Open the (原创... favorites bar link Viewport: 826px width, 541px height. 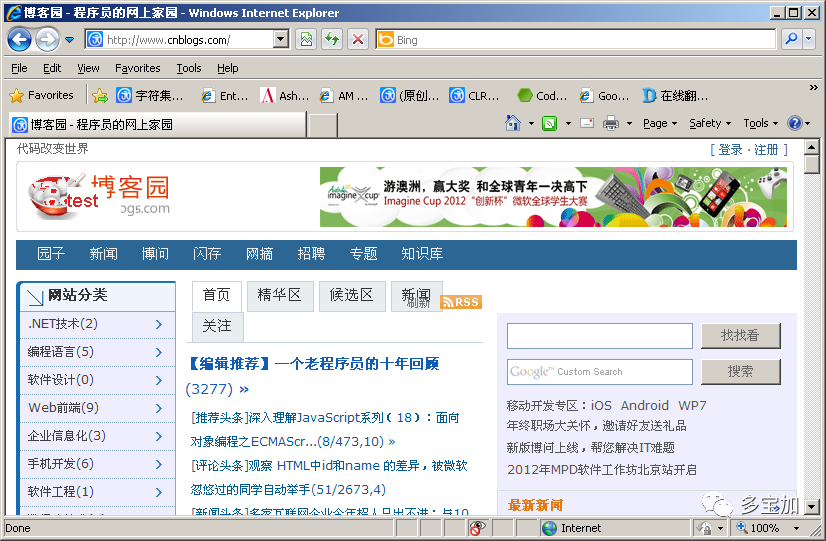410,95
